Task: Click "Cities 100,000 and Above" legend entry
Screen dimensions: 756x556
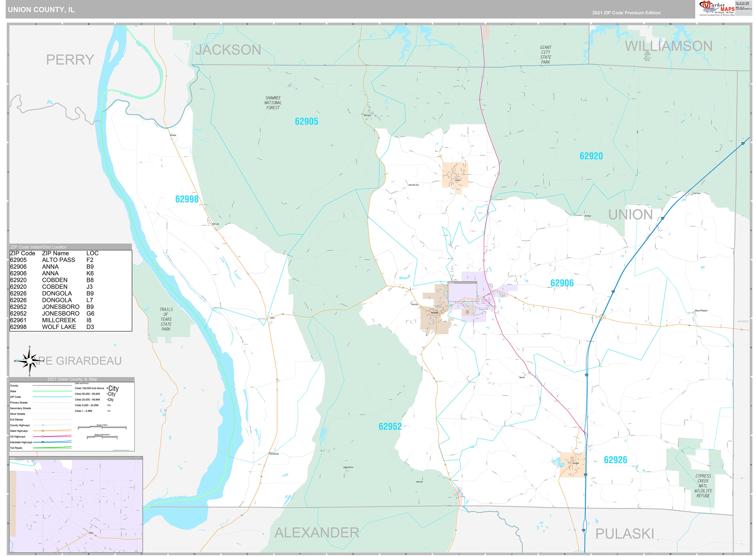Action: 89,388
